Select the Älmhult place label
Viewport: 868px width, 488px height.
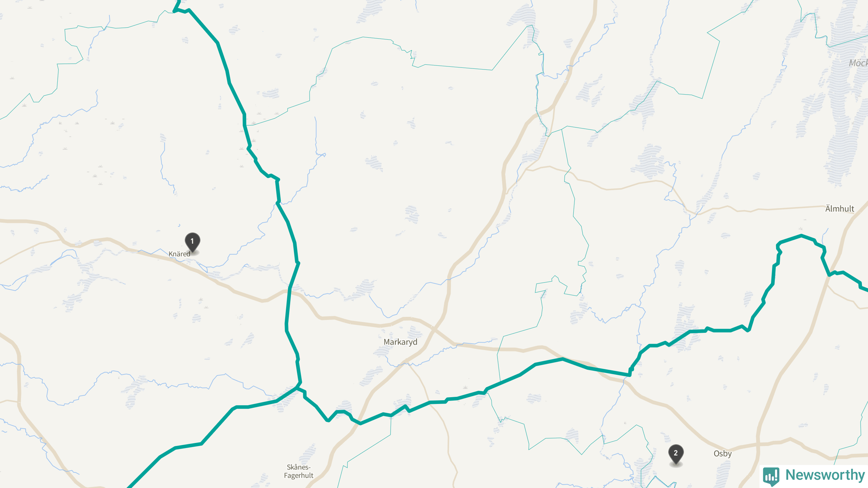point(840,208)
